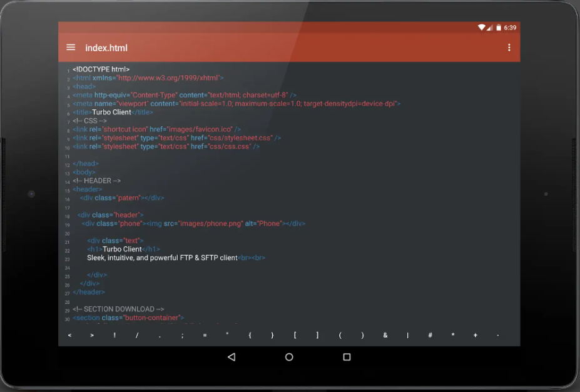Click the section class button-container line
The width and height of the screenshot is (580, 392).
click(128, 318)
